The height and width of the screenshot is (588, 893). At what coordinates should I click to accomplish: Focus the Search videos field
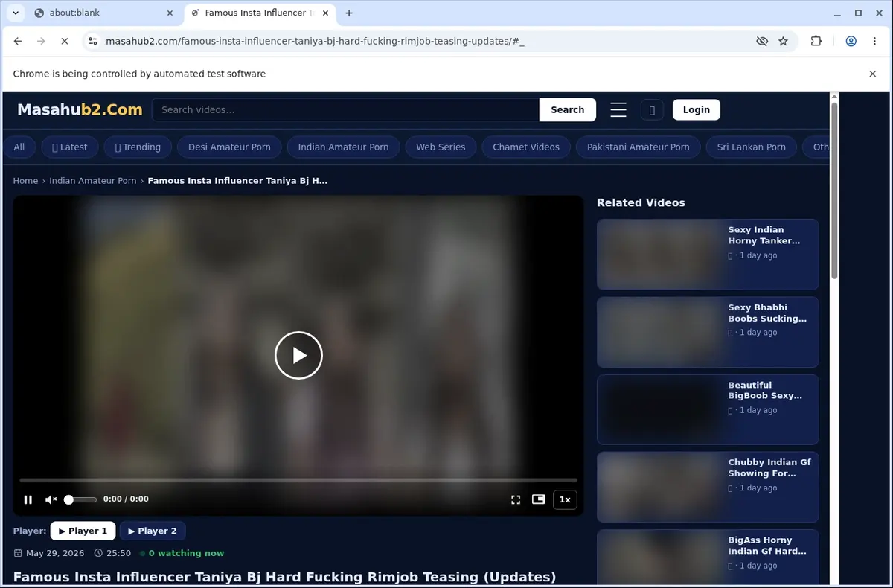pos(345,109)
